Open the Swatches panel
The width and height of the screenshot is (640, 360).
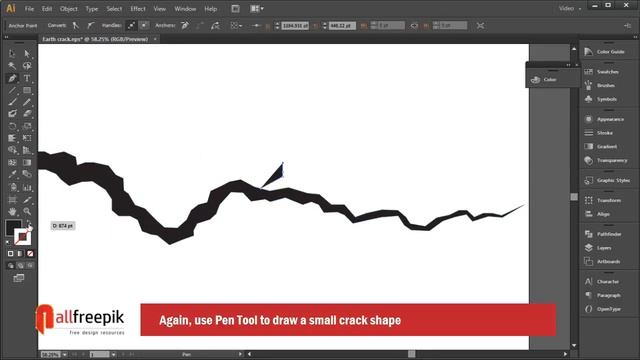pyautogui.click(x=608, y=72)
